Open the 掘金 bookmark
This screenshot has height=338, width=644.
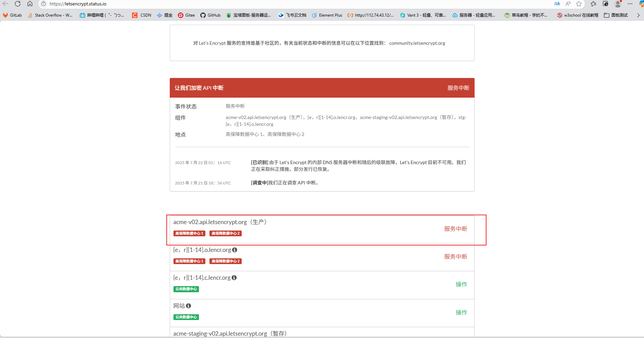pos(165,15)
